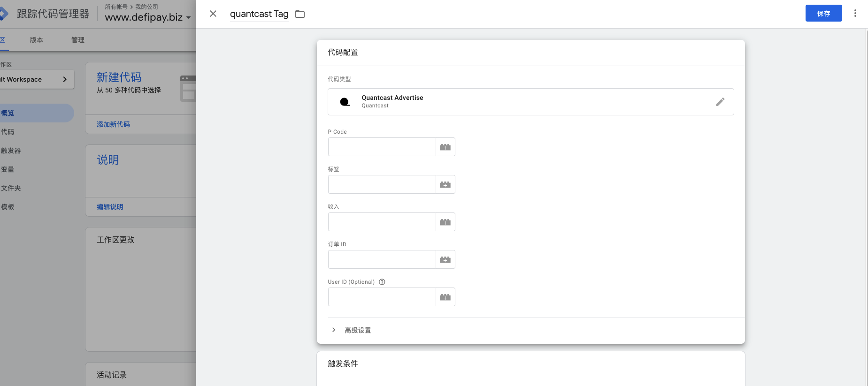This screenshot has width=868, height=386.
Task: Click the 新建代码 card heading
Action: [119, 77]
